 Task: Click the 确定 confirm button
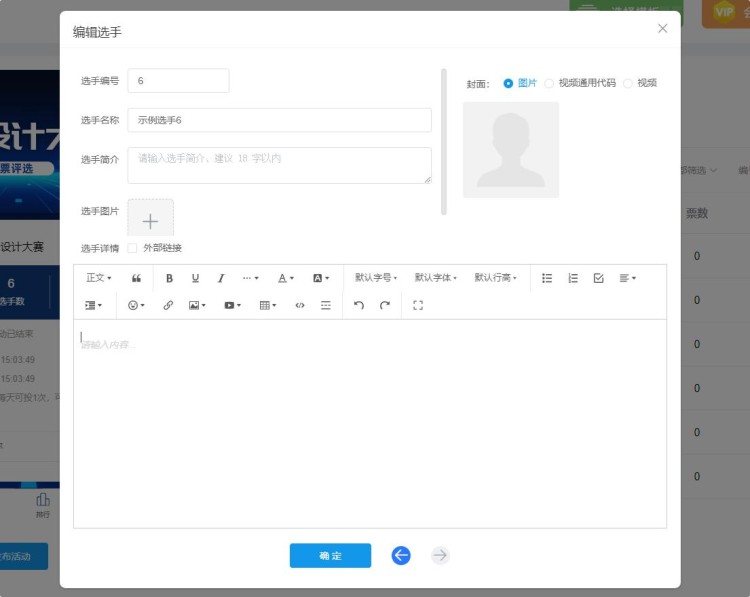[330, 556]
